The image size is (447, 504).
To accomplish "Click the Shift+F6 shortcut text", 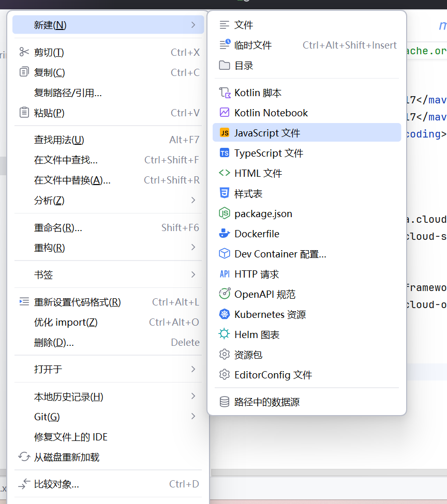I will point(180,227).
